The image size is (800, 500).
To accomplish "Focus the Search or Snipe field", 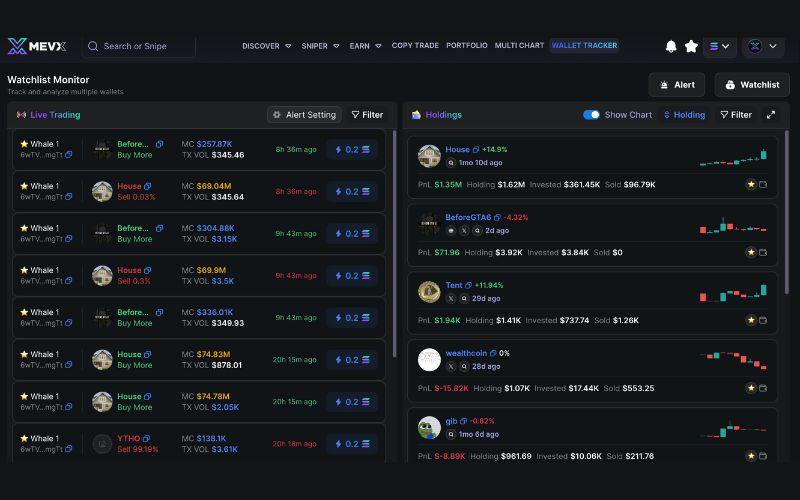I will pos(139,46).
